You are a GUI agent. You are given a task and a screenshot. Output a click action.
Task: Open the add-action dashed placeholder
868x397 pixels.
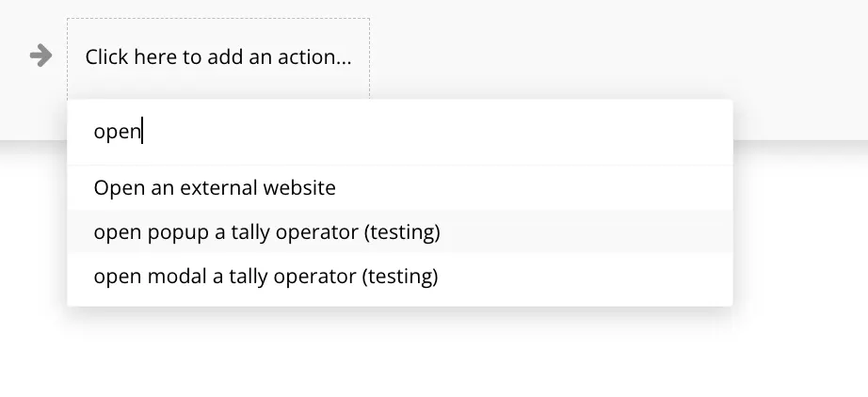pos(217,56)
